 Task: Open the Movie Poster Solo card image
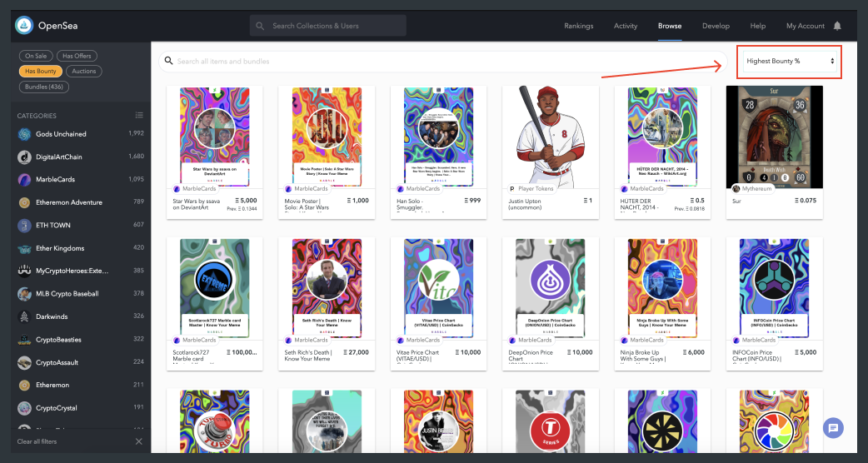(327, 136)
